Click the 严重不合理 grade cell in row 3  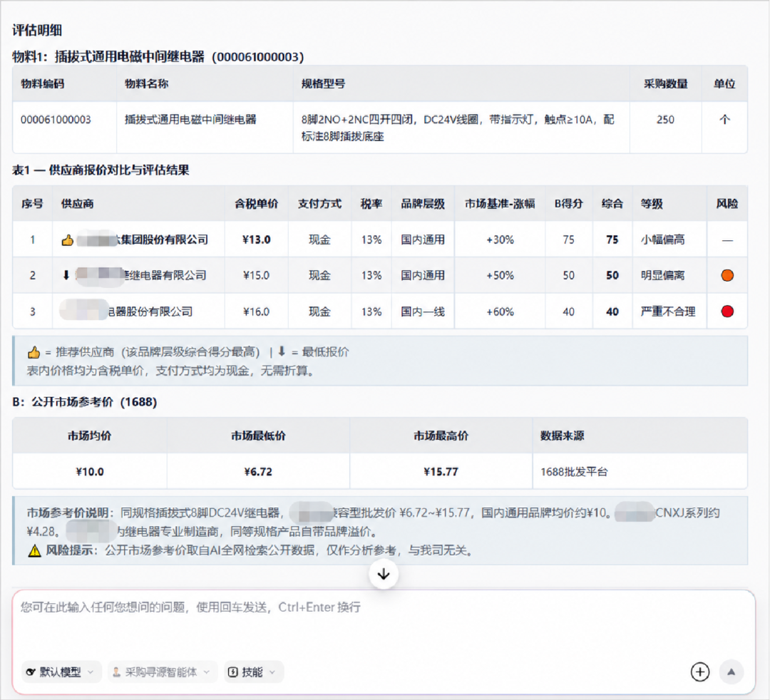tap(668, 312)
